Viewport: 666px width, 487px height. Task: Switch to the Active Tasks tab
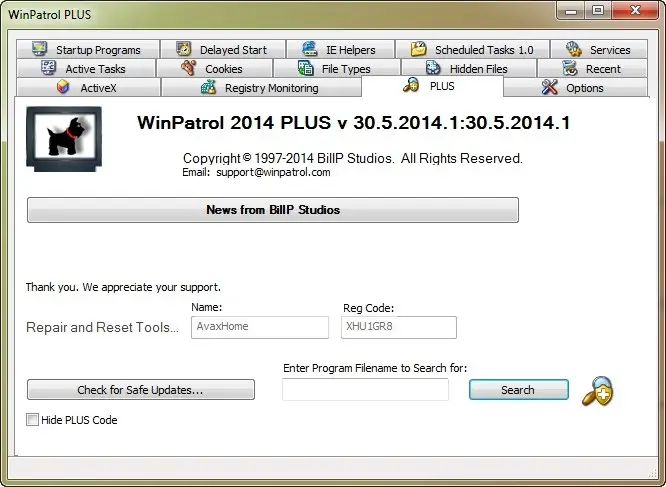point(86,68)
